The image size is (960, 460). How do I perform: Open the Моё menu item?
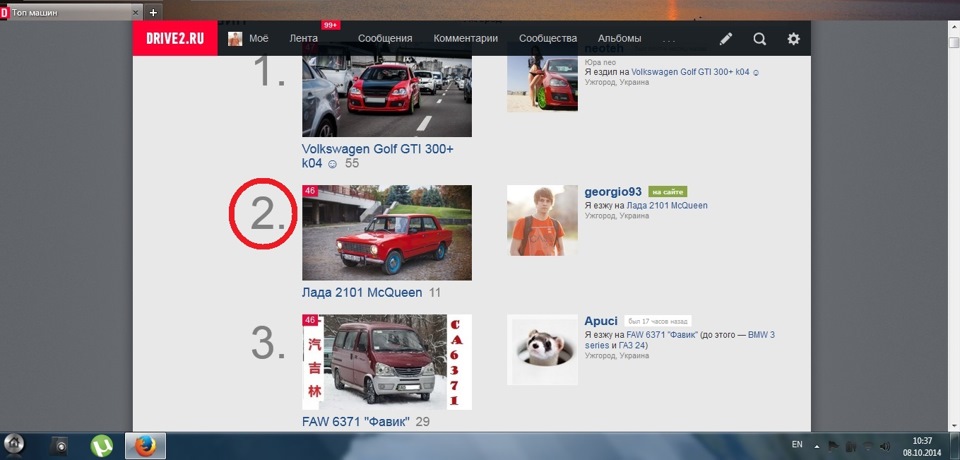258,39
